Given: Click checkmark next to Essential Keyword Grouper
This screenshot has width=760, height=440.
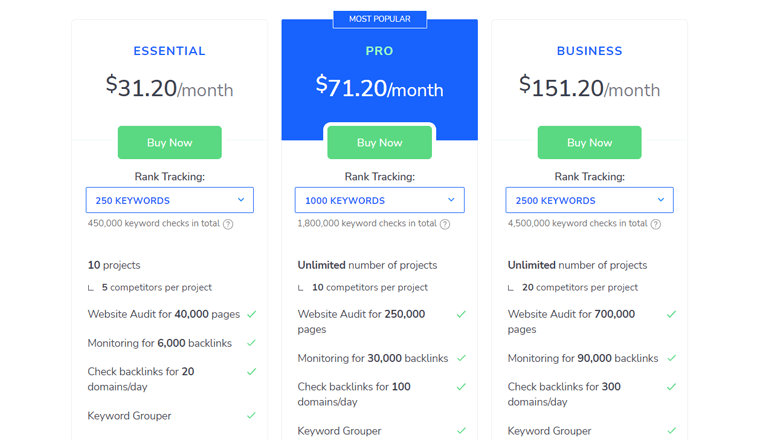Looking at the screenshot, I should click(251, 415).
